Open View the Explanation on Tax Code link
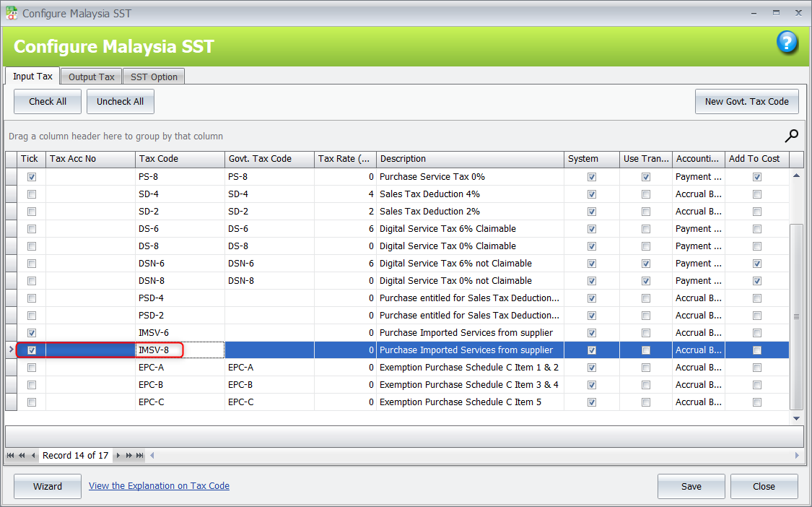The width and height of the screenshot is (812, 507). click(159, 486)
